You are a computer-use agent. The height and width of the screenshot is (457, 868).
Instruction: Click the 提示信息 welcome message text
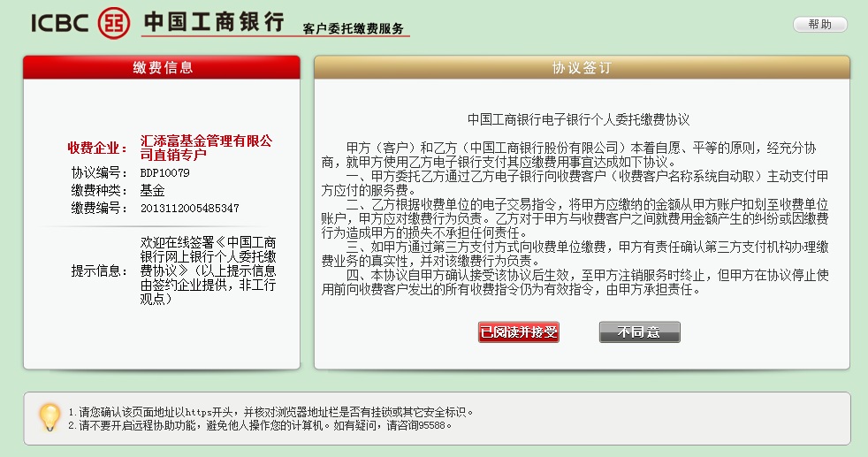coord(208,270)
